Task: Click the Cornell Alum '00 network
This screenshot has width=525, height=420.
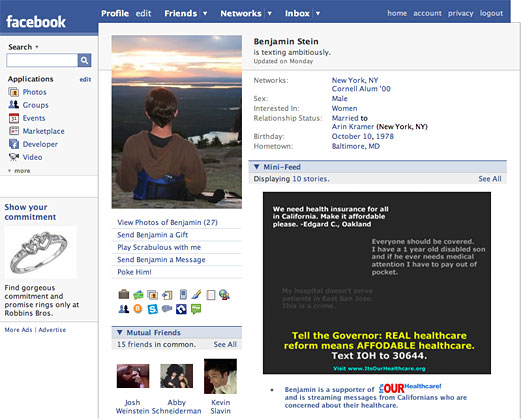Action: 361,89
